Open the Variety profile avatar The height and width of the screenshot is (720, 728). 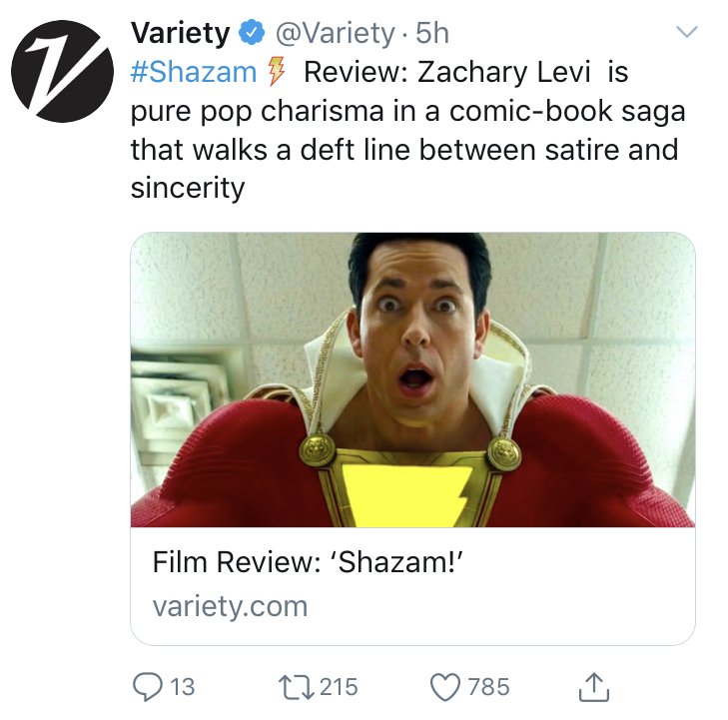pyautogui.click(x=62, y=71)
